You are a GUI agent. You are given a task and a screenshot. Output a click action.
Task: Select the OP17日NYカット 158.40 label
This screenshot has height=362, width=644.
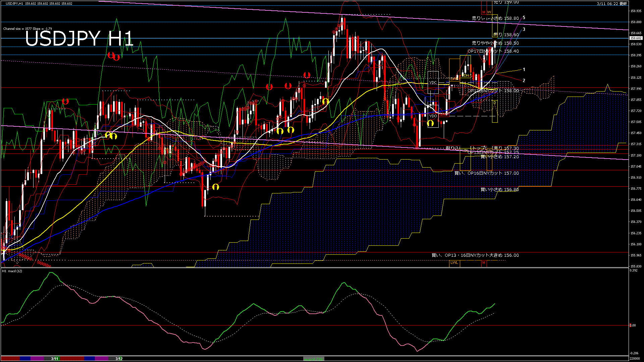click(x=493, y=51)
